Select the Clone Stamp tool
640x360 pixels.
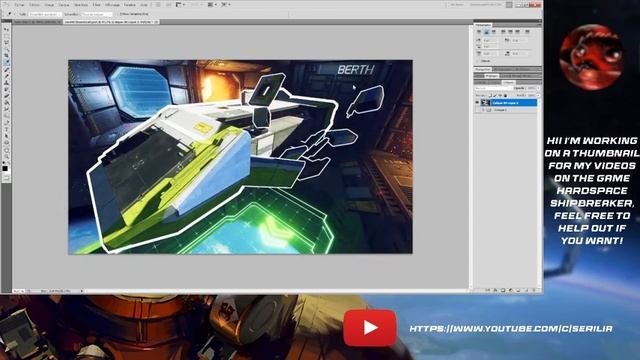6,82
